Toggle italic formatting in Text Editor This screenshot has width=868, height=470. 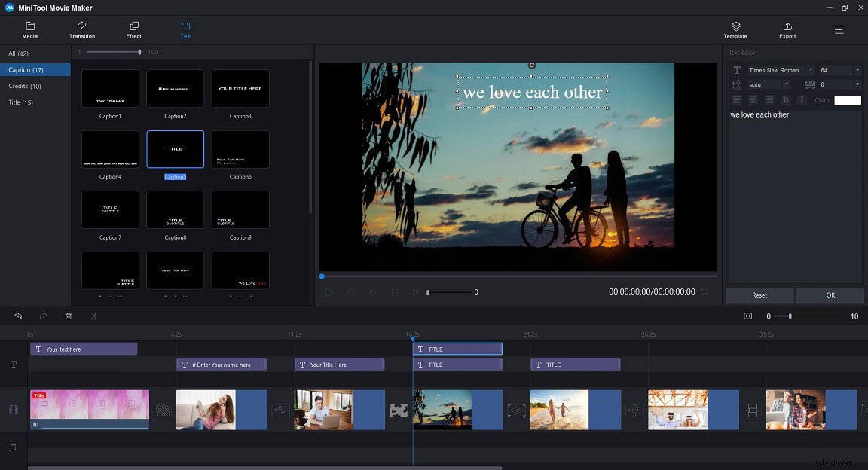(802, 100)
